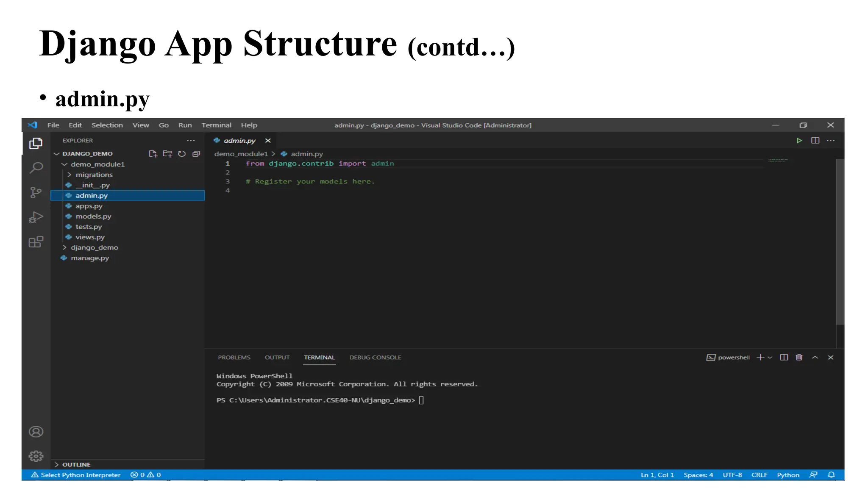The height and width of the screenshot is (488, 868).
Task: Open the Help menu
Action: pos(249,125)
